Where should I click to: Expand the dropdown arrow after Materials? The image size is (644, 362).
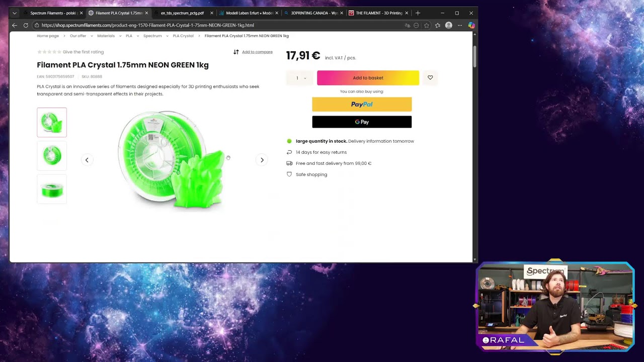[x=120, y=36]
